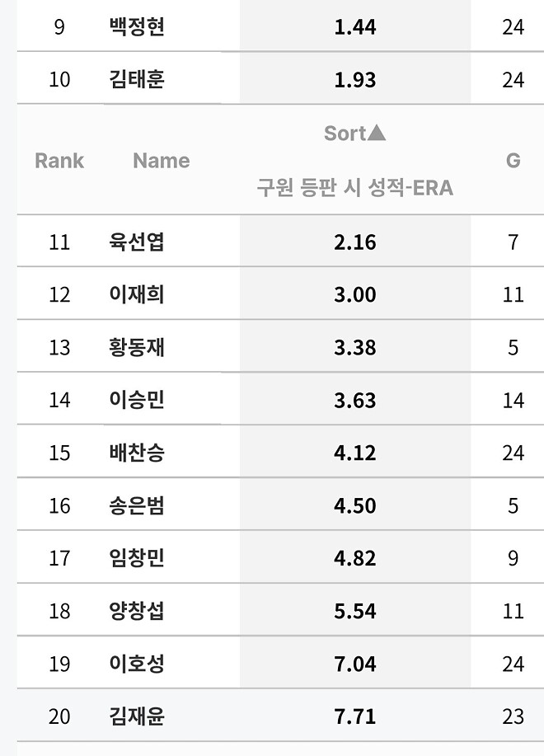Click player name 이재희

(x=134, y=294)
